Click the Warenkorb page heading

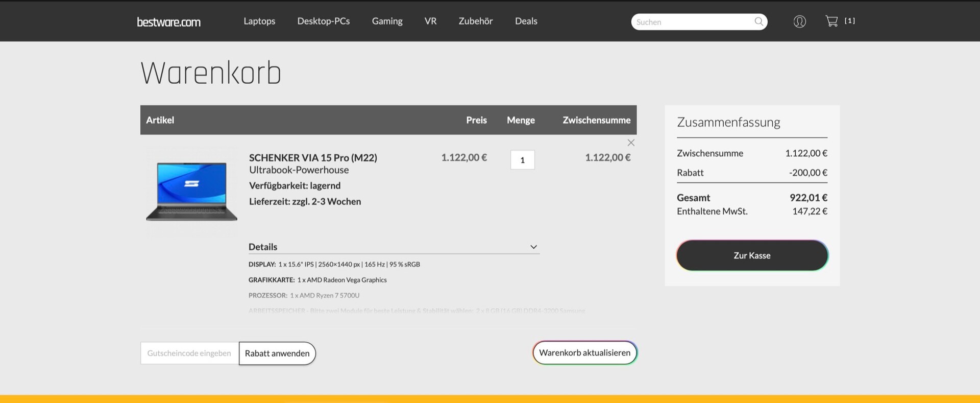point(211,73)
